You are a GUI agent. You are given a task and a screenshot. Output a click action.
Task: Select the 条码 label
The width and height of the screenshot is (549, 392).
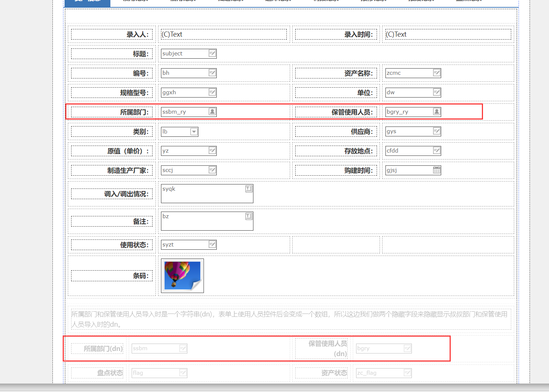[112, 276]
